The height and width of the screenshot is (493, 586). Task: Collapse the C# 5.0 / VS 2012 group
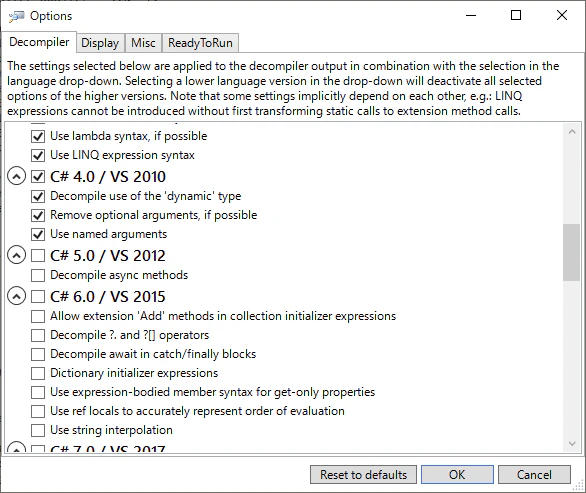click(x=16, y=256)
